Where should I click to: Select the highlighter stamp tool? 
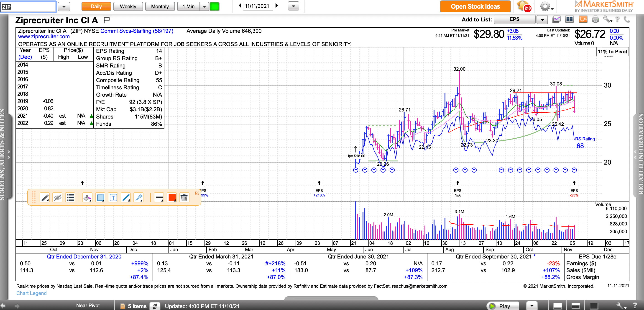[87, 198]
